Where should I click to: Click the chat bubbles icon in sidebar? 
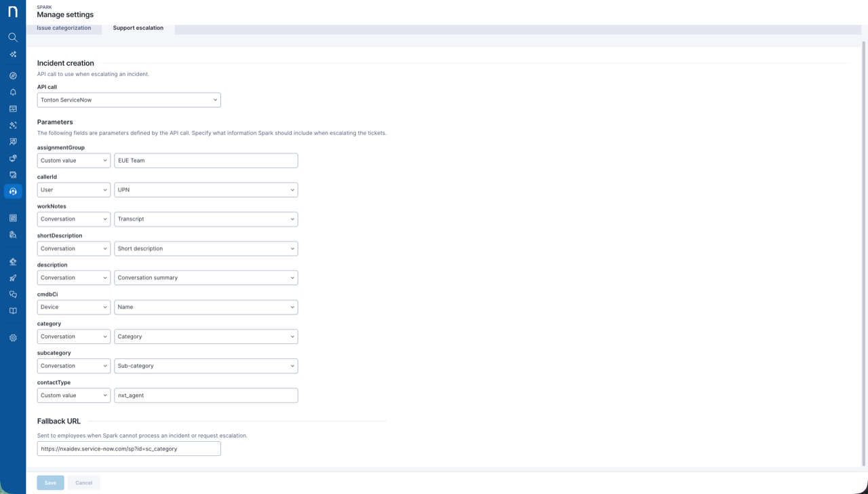point(13,294)
